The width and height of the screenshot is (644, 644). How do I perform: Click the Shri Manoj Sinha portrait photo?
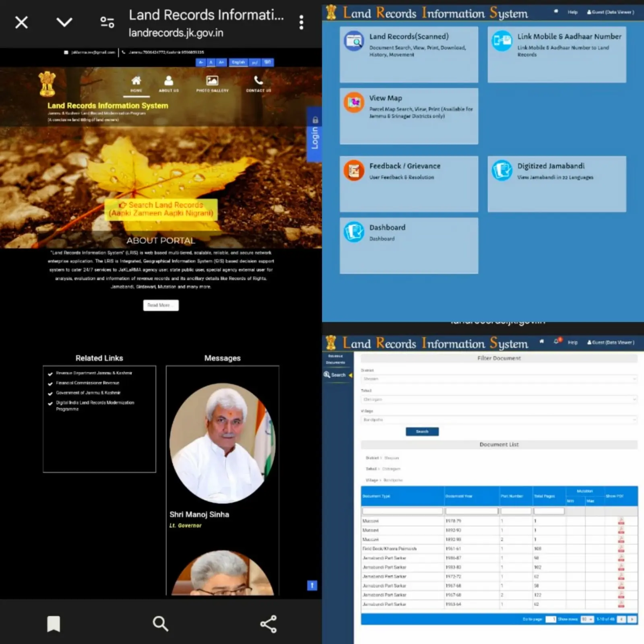(222, 443)
